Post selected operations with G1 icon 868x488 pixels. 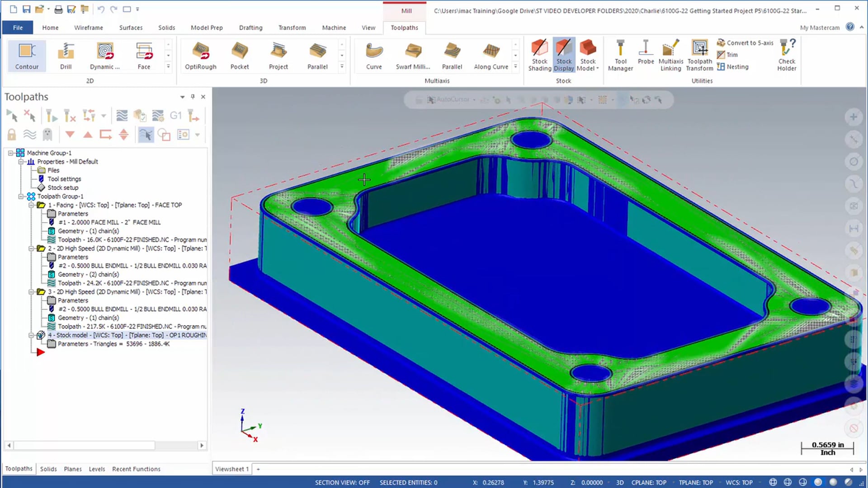[x=175, y=116]
